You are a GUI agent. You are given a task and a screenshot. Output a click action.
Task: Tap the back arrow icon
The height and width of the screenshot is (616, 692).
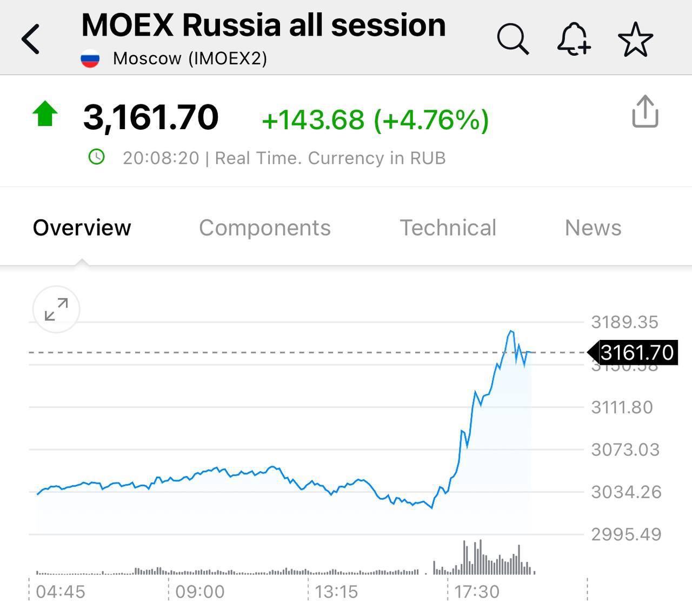[31, 39]
